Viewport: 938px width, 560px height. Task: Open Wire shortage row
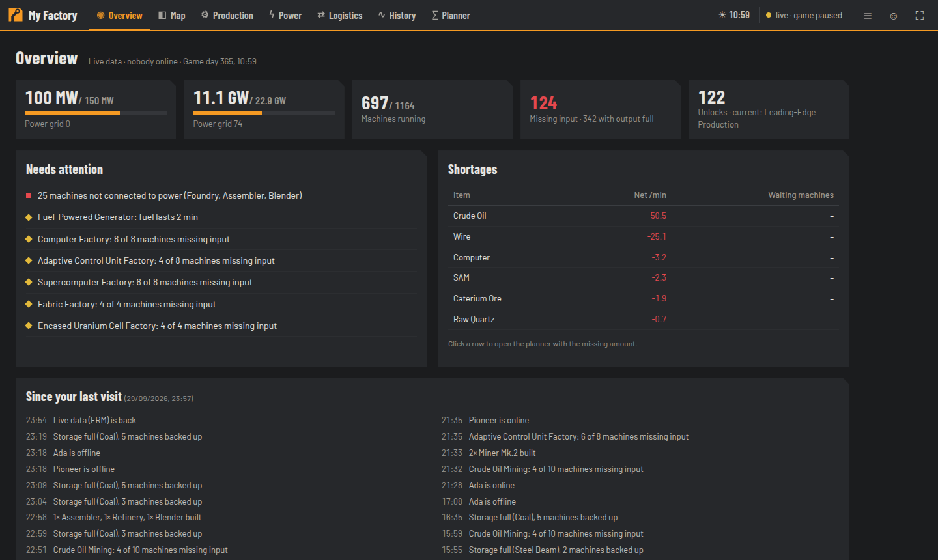pyautogui.click(x=644, y=236)
